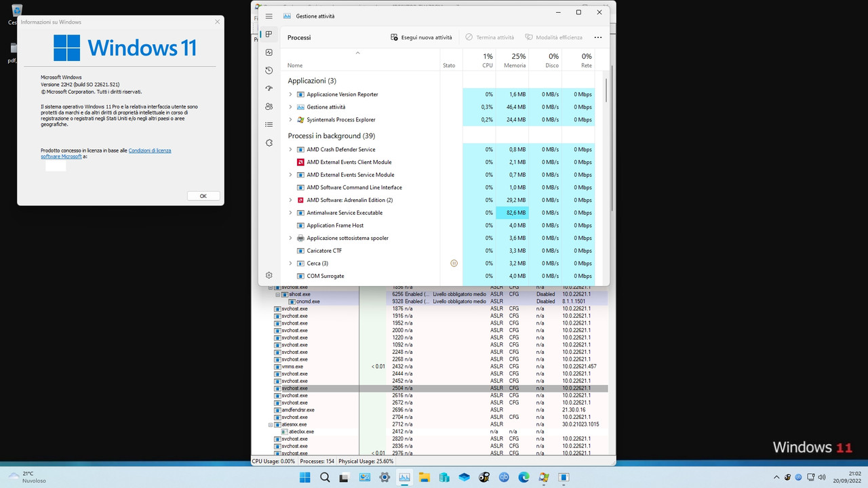Launch Microsoft Edge from the taskbar

point(524,477)
